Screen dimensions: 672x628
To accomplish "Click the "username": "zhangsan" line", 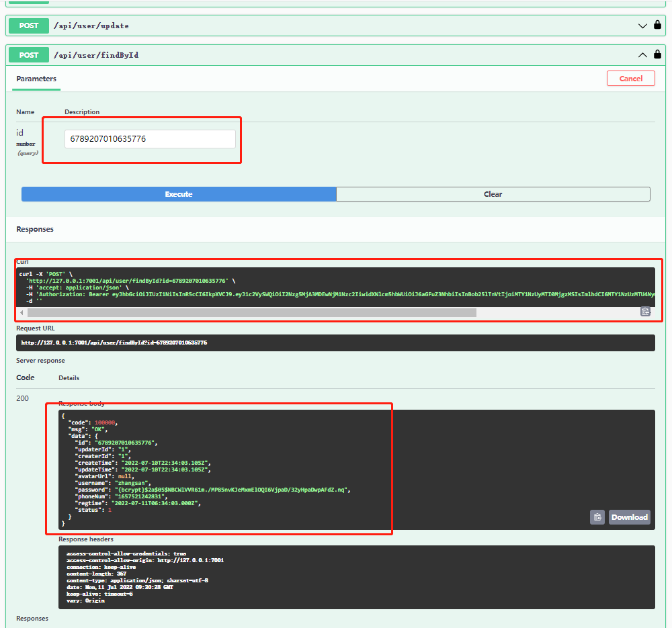I will click(113, 483).
